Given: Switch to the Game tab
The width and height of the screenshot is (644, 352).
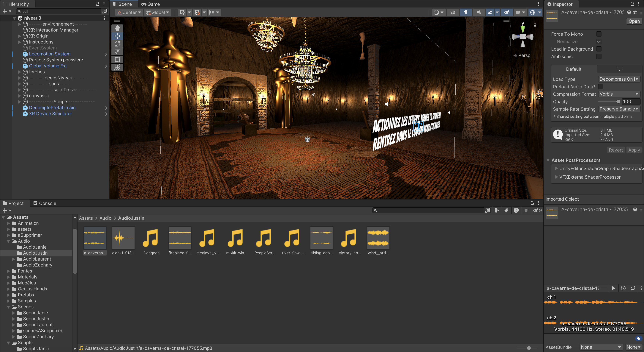Looking at the screenshot, I should (151, 4).
